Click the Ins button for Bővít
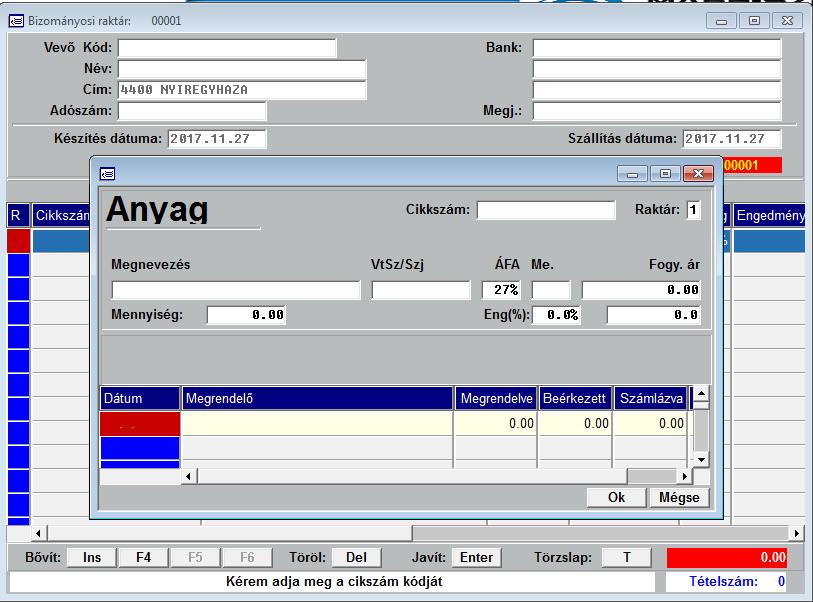 pyautogui.click(x=92, y=557)
